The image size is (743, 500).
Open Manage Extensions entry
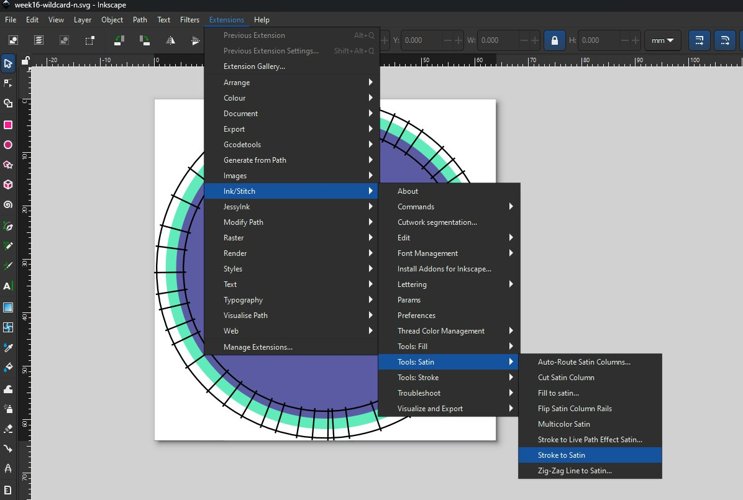[x=291, y=347]
